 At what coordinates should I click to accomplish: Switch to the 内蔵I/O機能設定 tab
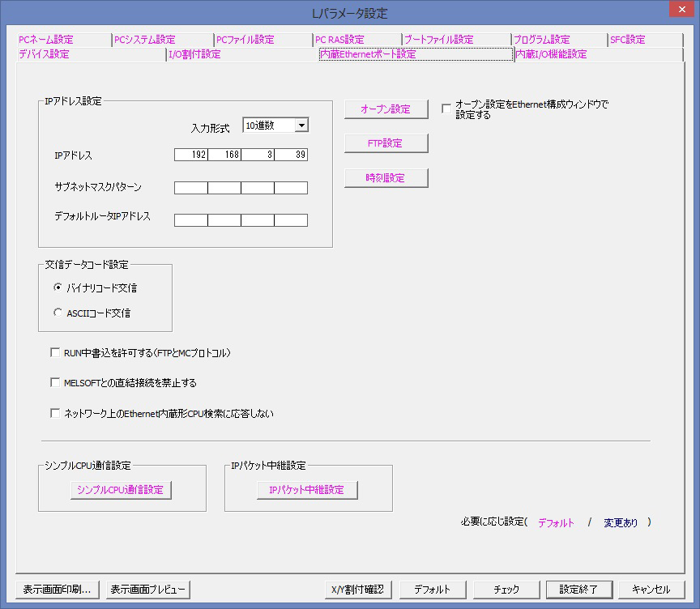coord(552,54)
